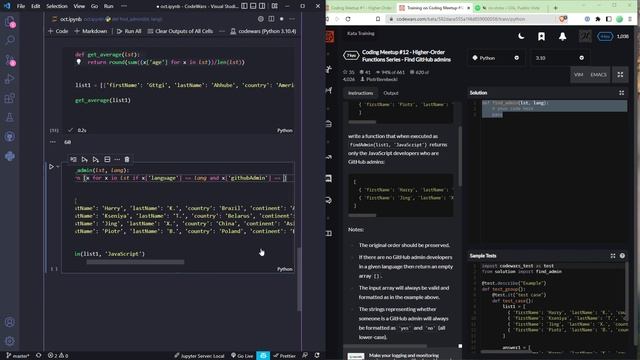Toggle VIM editing mode
Image resolution: width=640 pixels, height=360 pixels.
click(578, 74)
